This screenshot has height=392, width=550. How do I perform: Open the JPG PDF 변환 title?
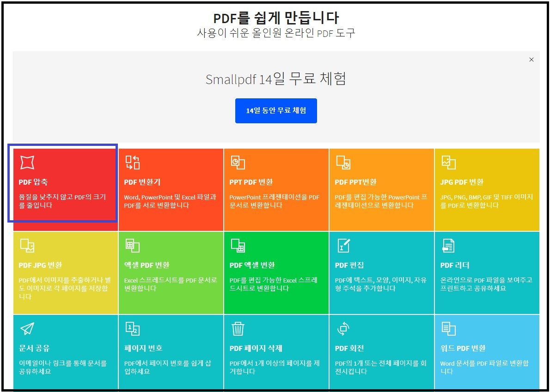click(462, 182)
